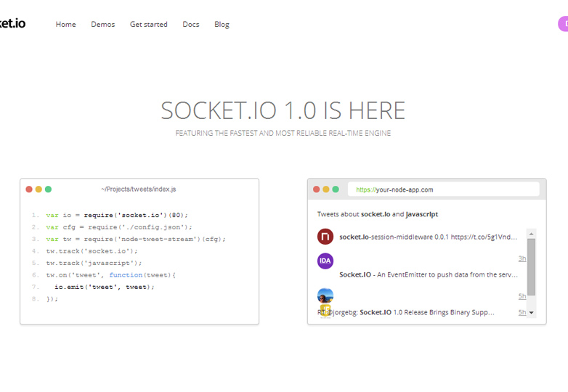Open the 5h timestamp beside photo avatar
568x392 pixels.
522,296
